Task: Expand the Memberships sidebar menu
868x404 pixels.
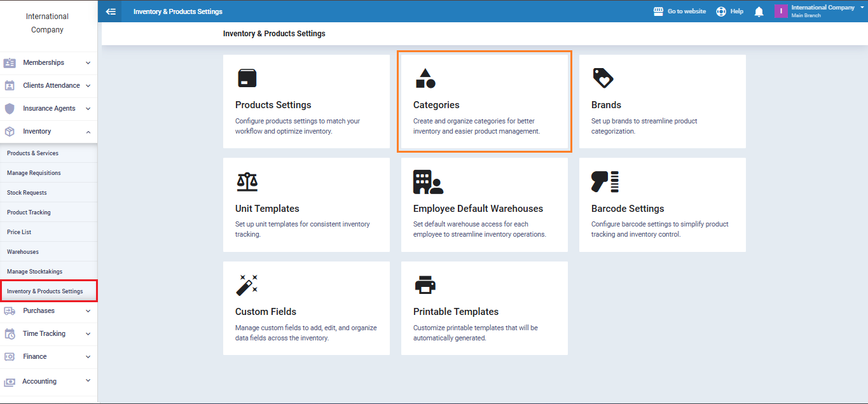Action: pyautogui.click(x=48, y=62)
